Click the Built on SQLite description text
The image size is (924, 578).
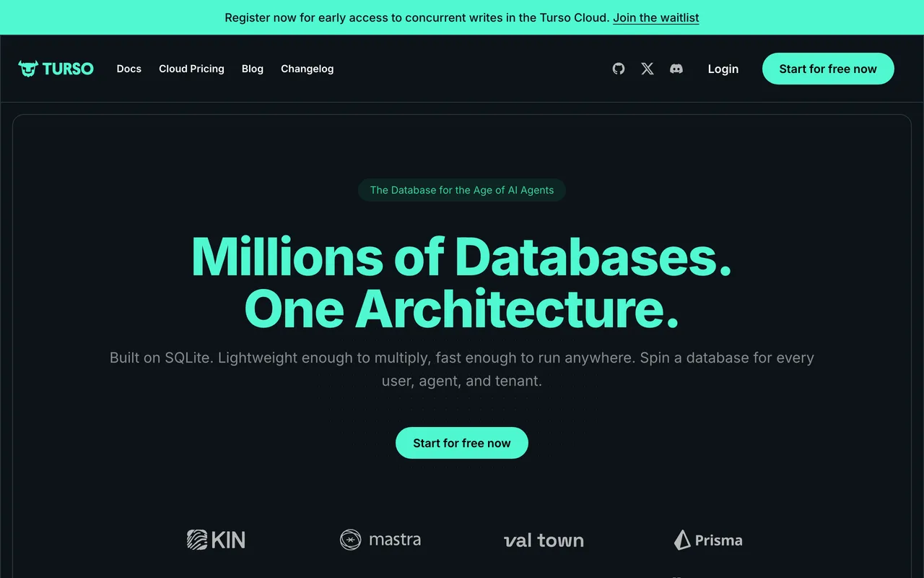pos(462,369)
